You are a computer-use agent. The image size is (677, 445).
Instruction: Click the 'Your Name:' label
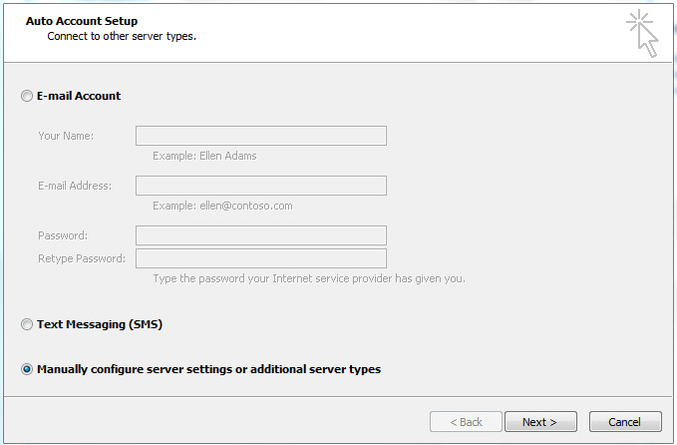click(x=66, y=136)
